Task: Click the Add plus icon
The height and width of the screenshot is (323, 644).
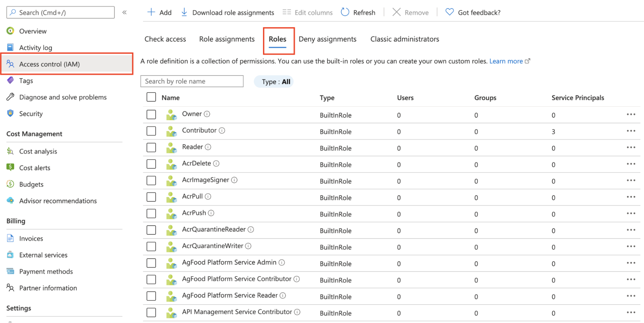Action: tap(151, 12)
